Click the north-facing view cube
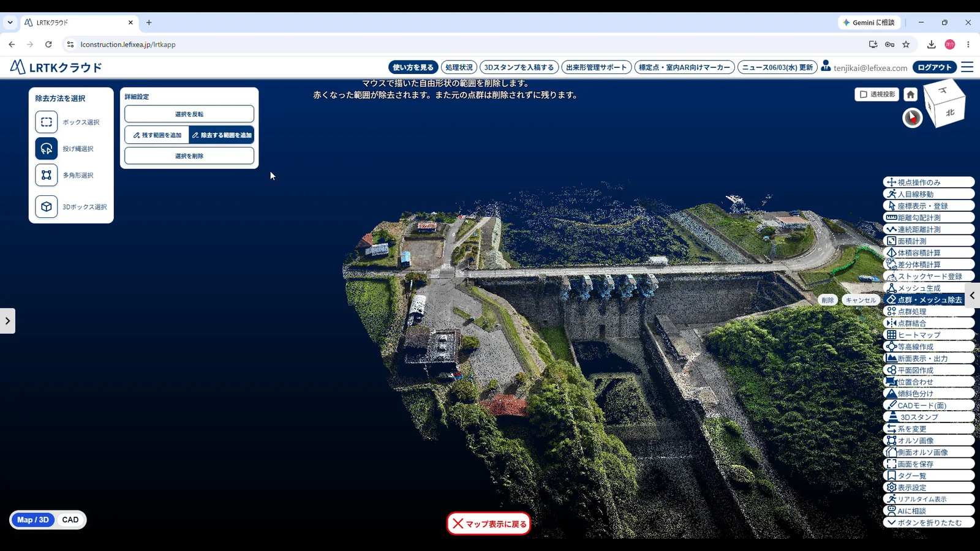The width and height of the screenshot is (980, 551). pyautogui.click(x=949, y=113)
